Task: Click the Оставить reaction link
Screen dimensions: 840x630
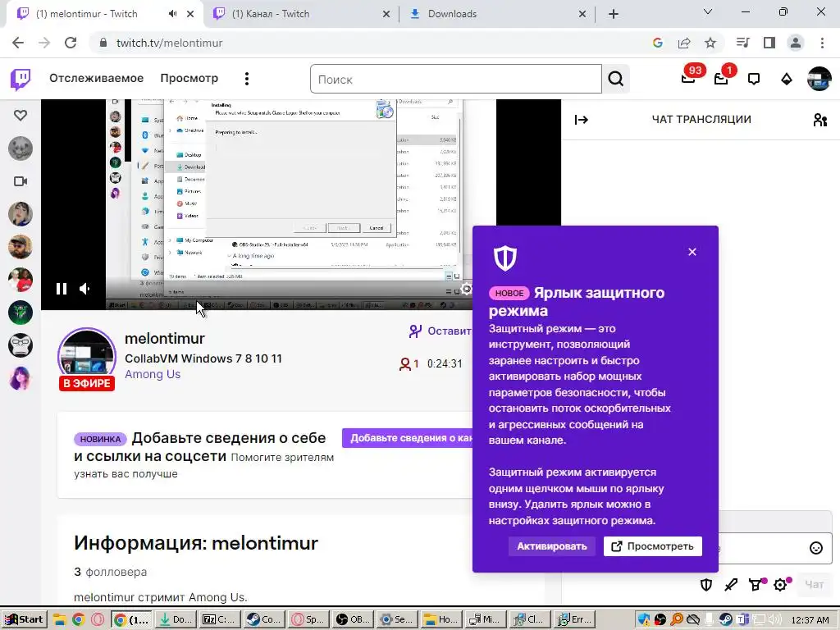Action: pyautogui.click(x=441, y=331)
